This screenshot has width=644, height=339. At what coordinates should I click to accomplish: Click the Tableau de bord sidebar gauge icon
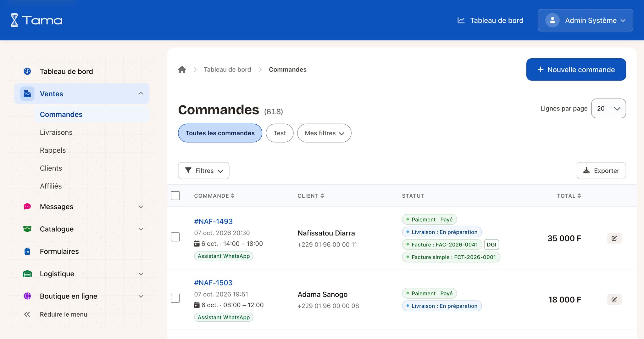pos(27,71)
